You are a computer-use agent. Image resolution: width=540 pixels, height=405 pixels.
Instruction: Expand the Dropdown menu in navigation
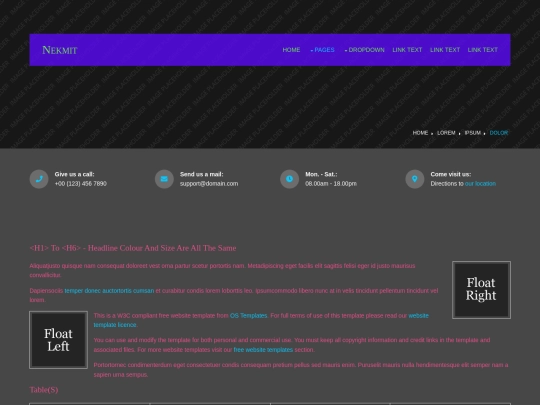365,50
